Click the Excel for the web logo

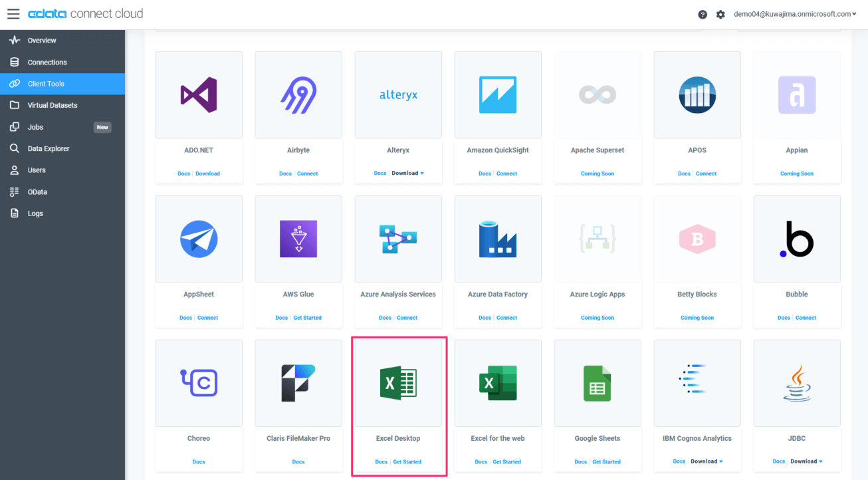point(498,384)
